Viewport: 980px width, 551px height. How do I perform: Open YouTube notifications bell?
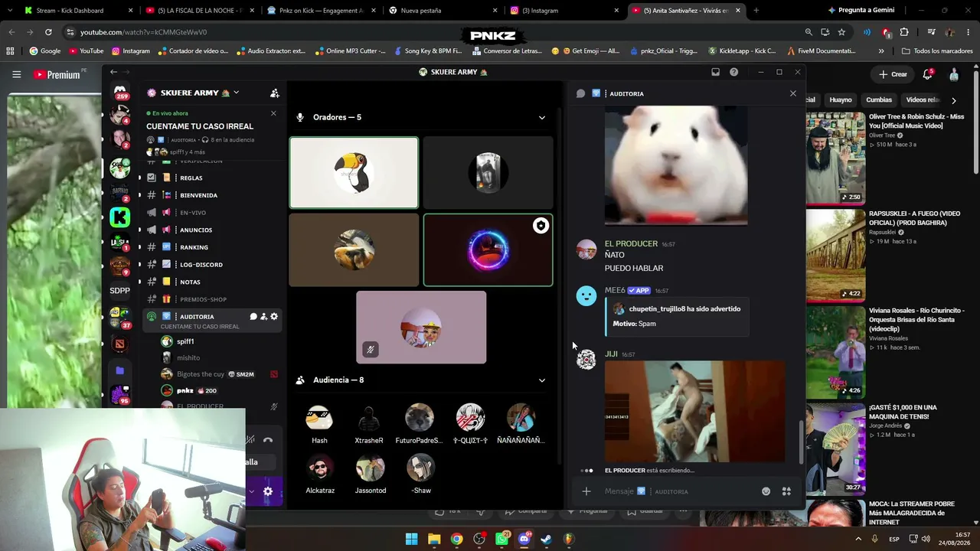(927, 74)
